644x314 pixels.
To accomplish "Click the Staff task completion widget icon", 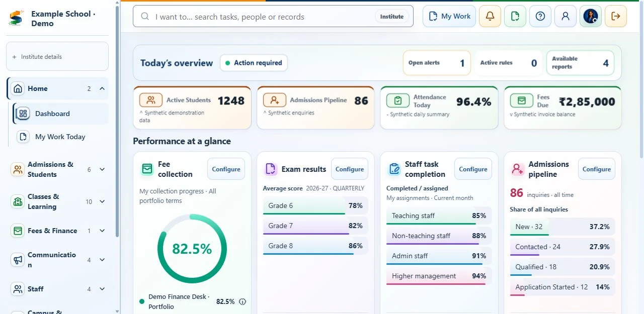I will pyautogui.click(x=394, y=169).
